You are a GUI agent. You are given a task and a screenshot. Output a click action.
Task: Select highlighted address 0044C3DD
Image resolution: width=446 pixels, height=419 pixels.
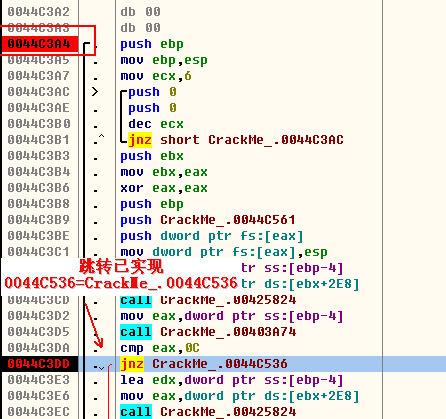point(39,364)
